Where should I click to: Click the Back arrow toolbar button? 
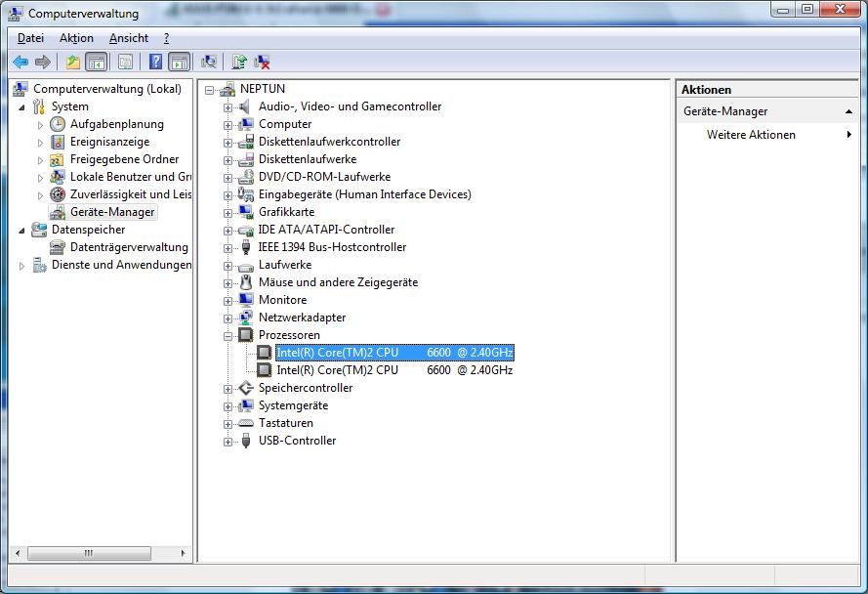tap(21, 63)
